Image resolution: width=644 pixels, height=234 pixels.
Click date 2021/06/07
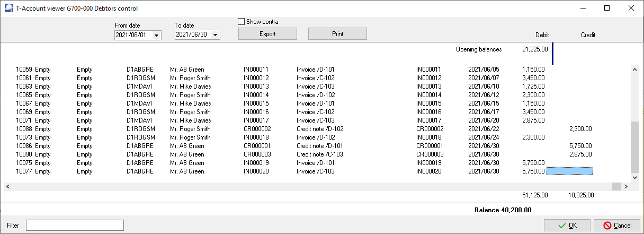coord(484,78)
